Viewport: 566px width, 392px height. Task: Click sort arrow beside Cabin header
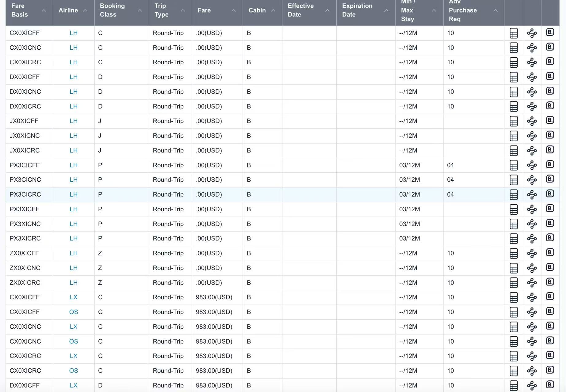[273, 10]
